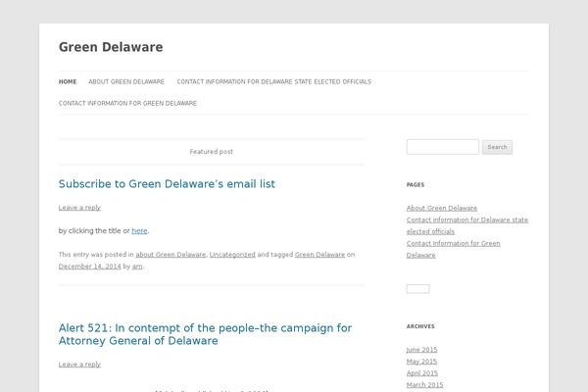Click the 'Featured post' label
The width and height of the screenshot is (588, 392).
pyautogui.click(x=211, y=152)
